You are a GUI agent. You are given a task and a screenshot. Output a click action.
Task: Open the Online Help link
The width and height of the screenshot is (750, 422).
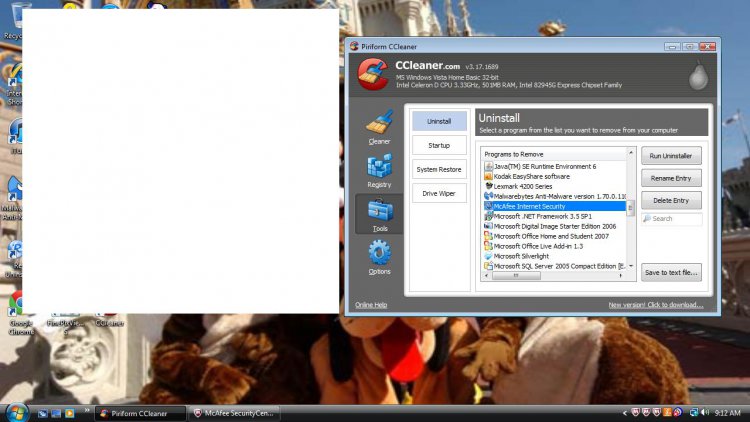[371, 305]
